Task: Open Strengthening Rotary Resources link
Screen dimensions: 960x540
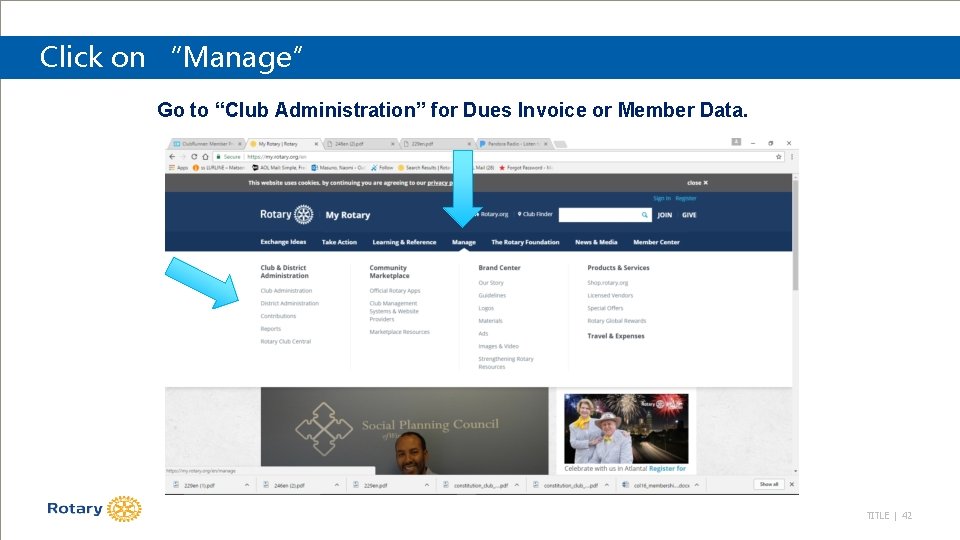Action: point(506,362)
